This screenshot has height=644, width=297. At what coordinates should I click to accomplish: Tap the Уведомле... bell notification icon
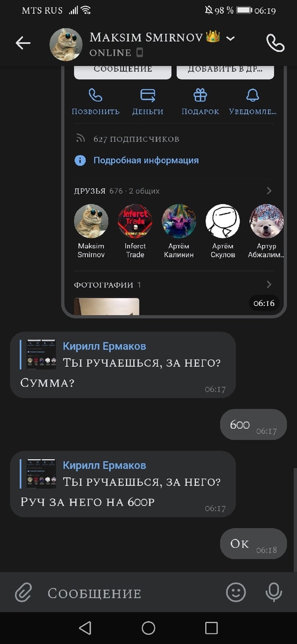click(x=253, y=95)
